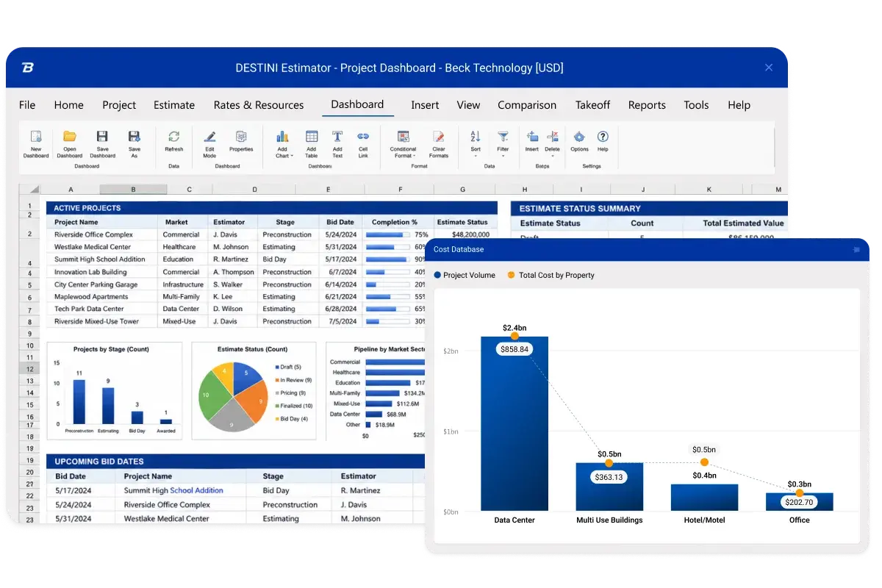Switch on Edit Mode in the ribbon
This screenshot has height=588, width=882.
pos(209,136)
